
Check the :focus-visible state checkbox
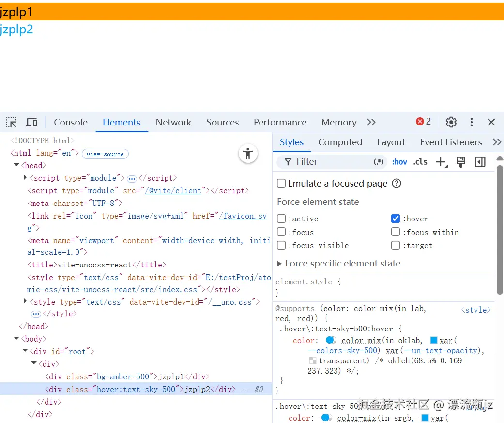click(x=281, y=246)
